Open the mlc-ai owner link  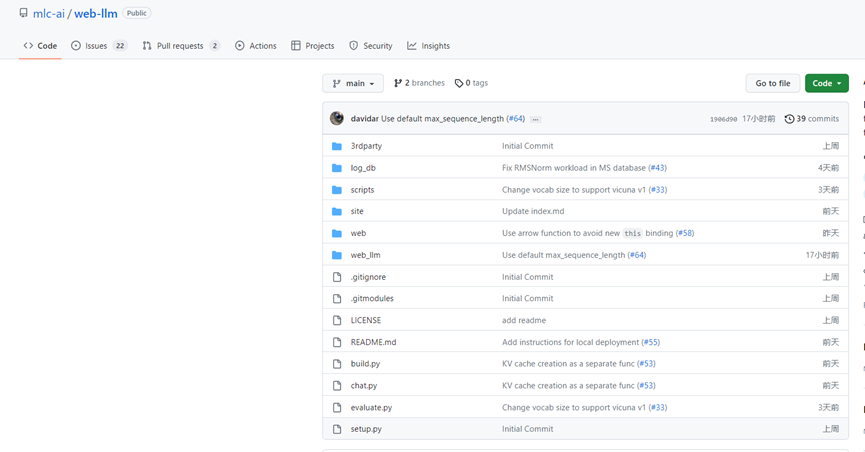[49, 14]
